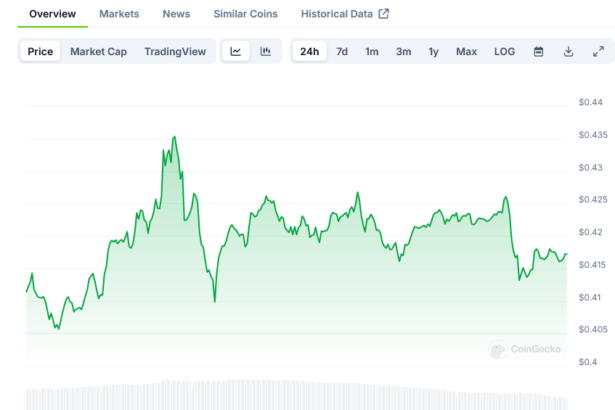Viewport: 615px width, 410px height.
Task: Switch to line chart view icon
Action: [236, 52]
